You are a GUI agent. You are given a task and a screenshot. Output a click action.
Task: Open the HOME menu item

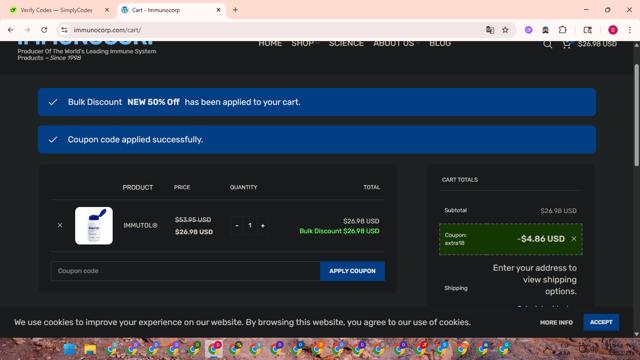point(270,43)
